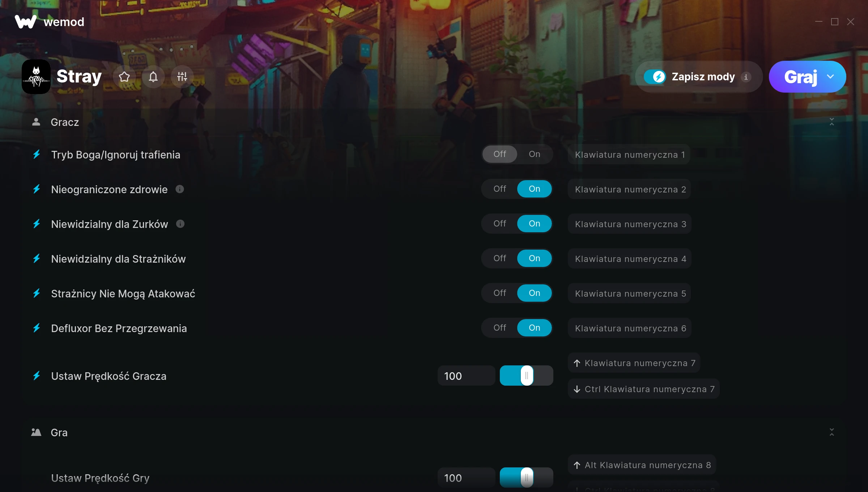Open the Stray game thumbnail icon

pyautogui.click(x=36, y=77)
